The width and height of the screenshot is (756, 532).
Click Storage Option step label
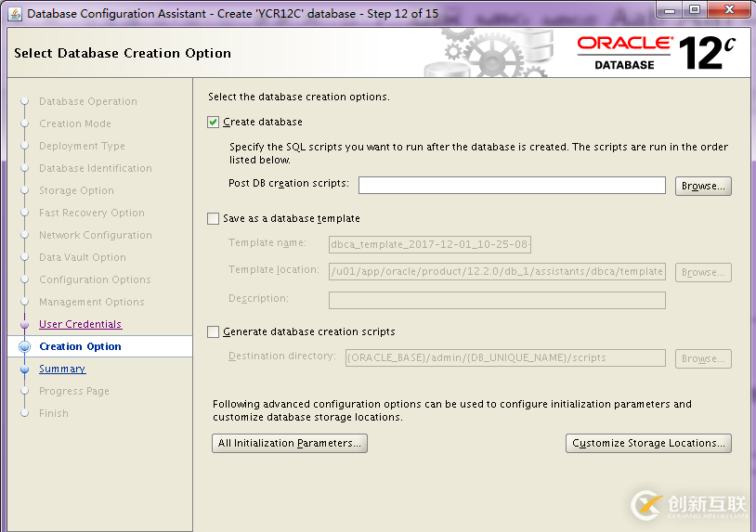(77, 190)
